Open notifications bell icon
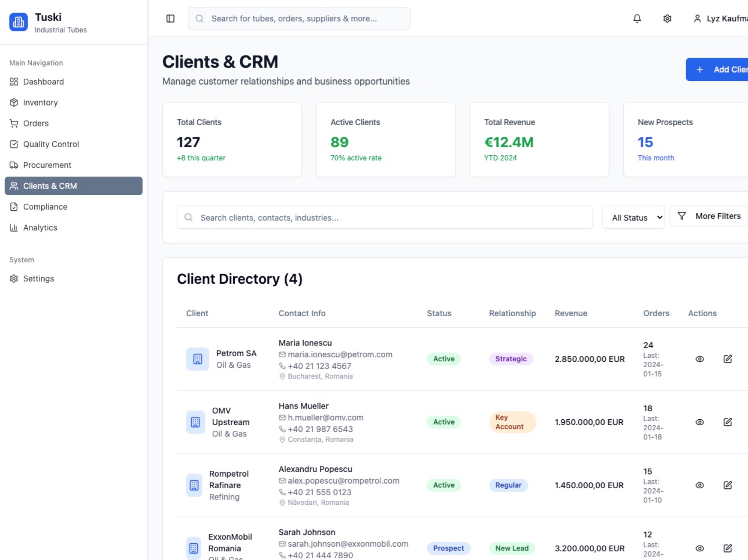The height and width of the screenshot is (560, 748). coord(637,18)
